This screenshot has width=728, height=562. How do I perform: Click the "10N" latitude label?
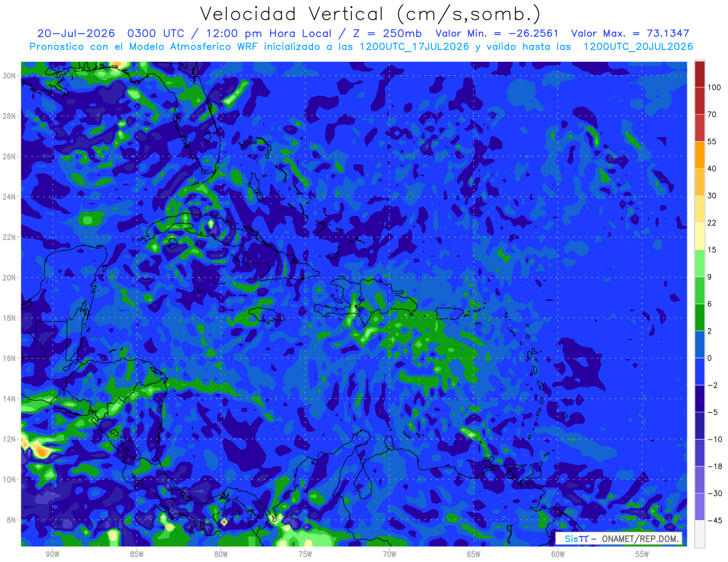click(9, 480)
